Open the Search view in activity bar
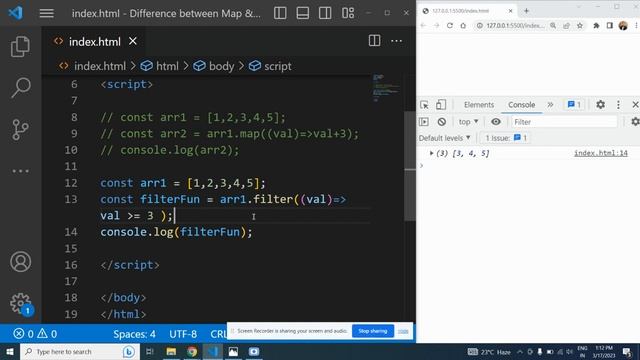 coord(20,87)
